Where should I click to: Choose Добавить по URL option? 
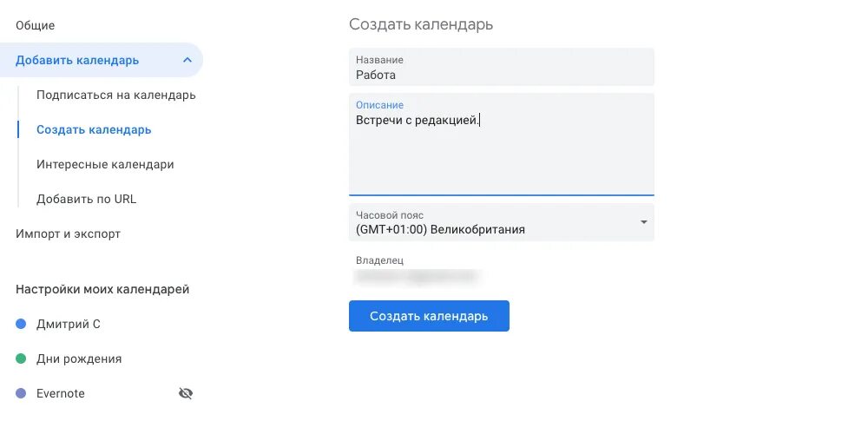pos(86,200)
